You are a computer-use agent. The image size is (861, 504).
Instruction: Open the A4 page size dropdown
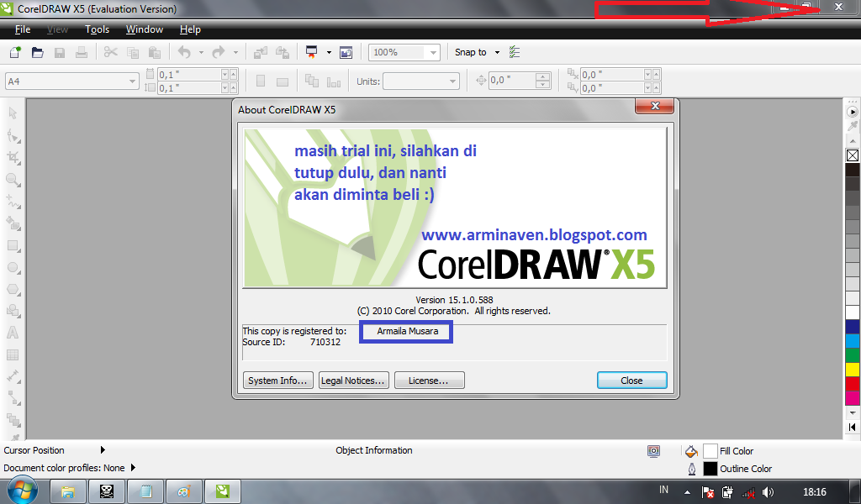tap(132, 81)
